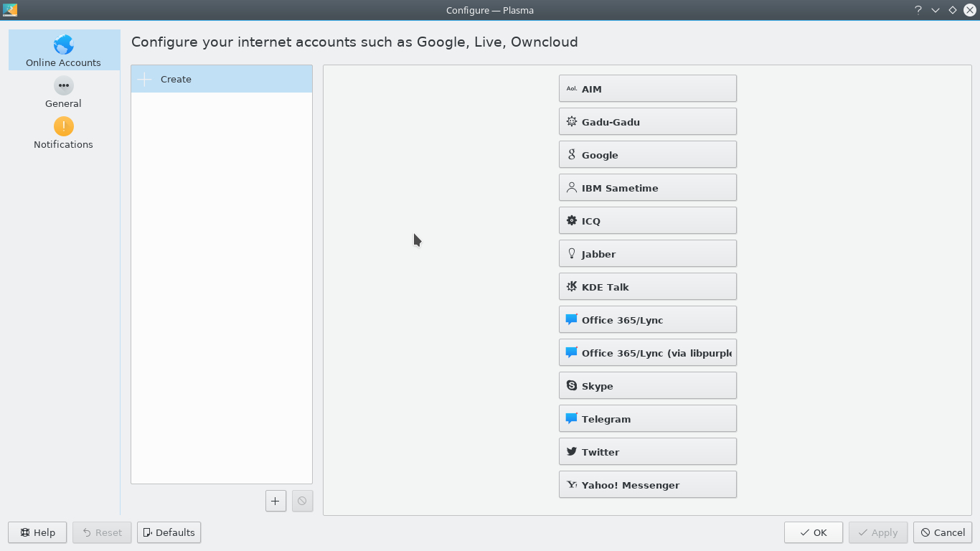Add an Office 365/Lync account
The image size is (980, 551).
pos(648,319)
